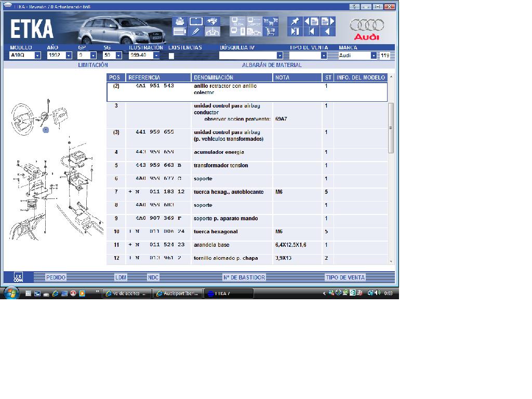Click the REFERENCIA column header
The height and width of the screenshot is (399, 532).
pos(158,77)
